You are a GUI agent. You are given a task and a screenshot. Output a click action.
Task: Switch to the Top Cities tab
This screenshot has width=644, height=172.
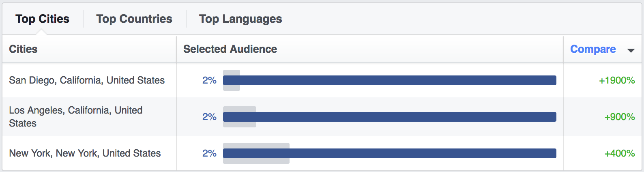click(x=42, y=19)
